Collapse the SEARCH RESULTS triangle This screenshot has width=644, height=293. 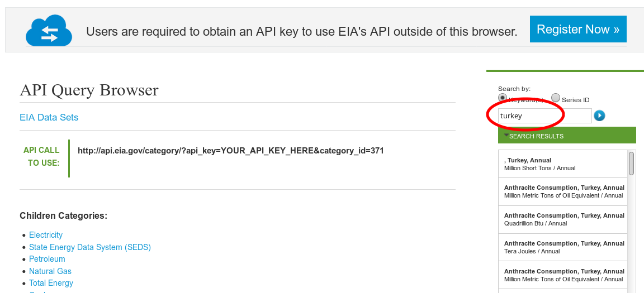tap(506, 135)
